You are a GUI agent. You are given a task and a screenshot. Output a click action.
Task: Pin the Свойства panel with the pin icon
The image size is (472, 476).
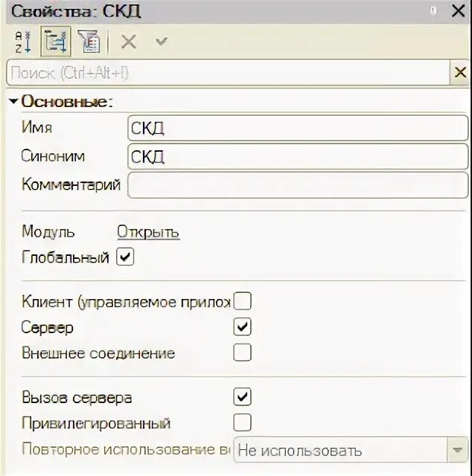(433, 11)
